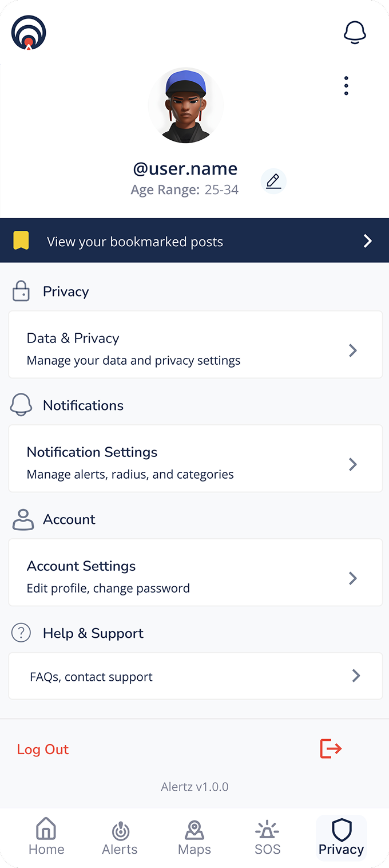The width and height of the screenshot is (389, 868).
Task: Open FAQs, contact support row
Action: point(195,676)
